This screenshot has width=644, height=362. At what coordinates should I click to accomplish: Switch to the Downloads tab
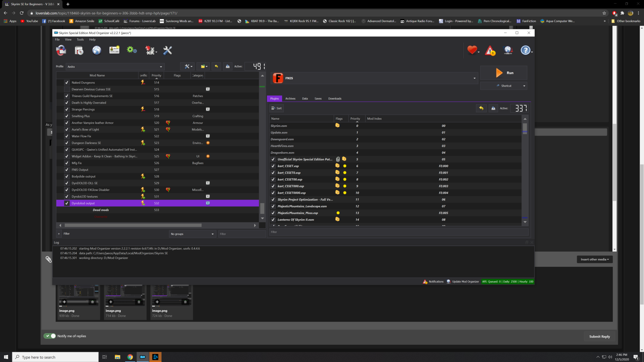(335, 99)
